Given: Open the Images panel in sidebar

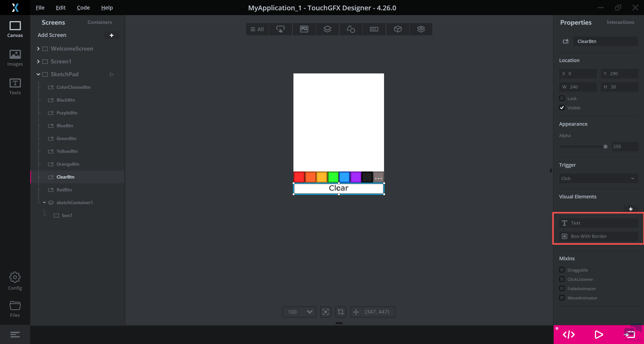Looking at the screenshot, I should 15,58.
